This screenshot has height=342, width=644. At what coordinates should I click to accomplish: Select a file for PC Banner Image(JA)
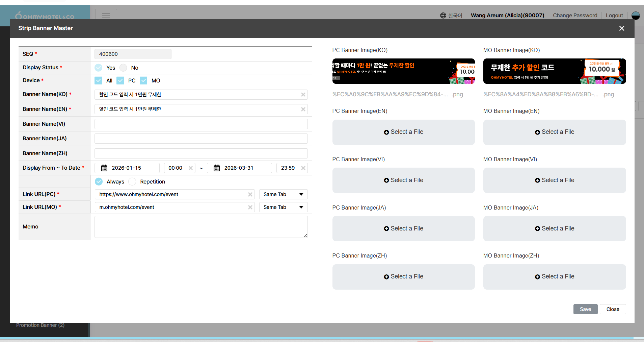pos(404,229)
